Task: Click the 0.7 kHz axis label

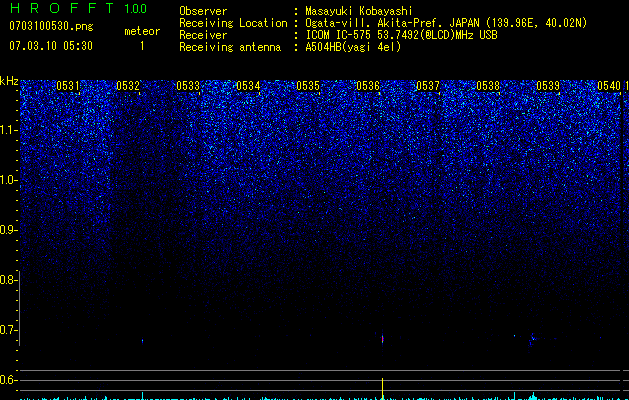Action: 8,330
